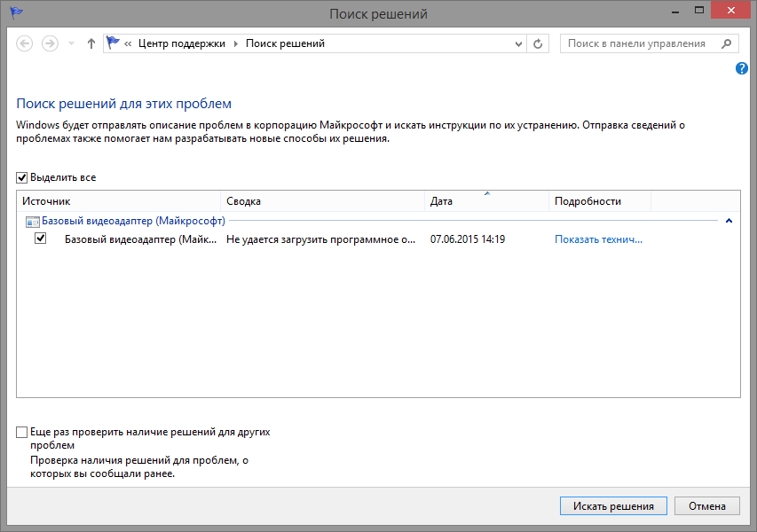Screen dimensions: 757x532
Task: Click the Forward navigation arrow
Action: click(x=50, y=44)
